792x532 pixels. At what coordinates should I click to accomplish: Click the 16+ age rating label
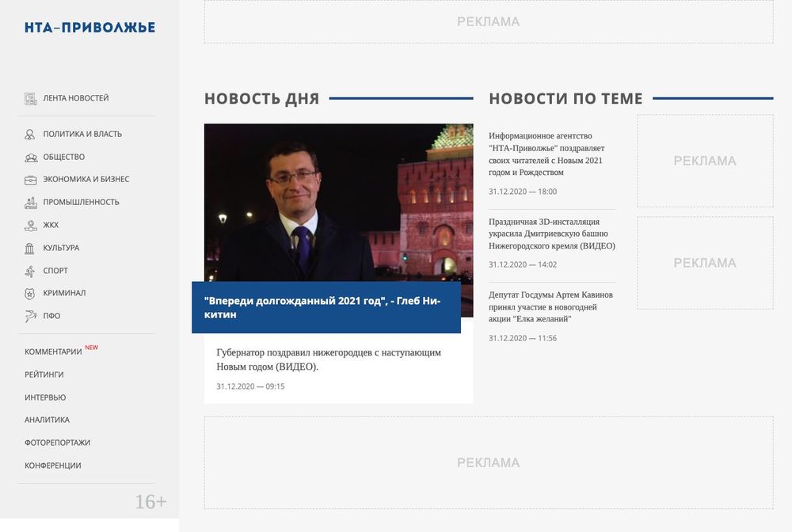coord(150,502)
